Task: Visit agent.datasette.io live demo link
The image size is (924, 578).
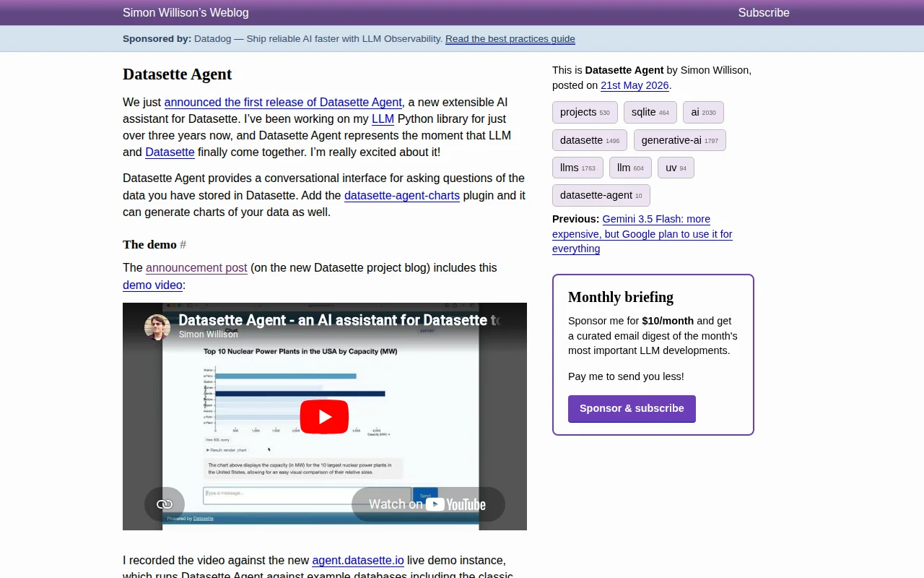Action: tap(358, 560)
